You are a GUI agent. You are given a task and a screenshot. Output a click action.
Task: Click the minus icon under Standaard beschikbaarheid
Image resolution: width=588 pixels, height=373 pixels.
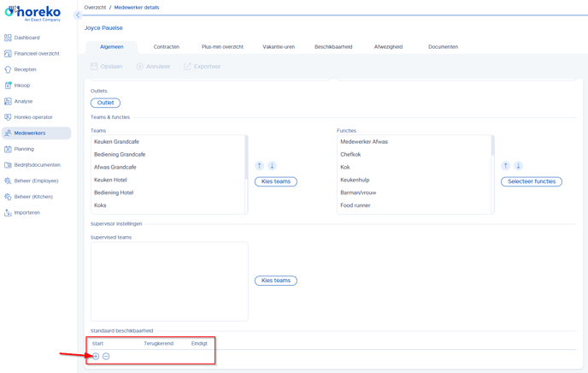[106, 356]
